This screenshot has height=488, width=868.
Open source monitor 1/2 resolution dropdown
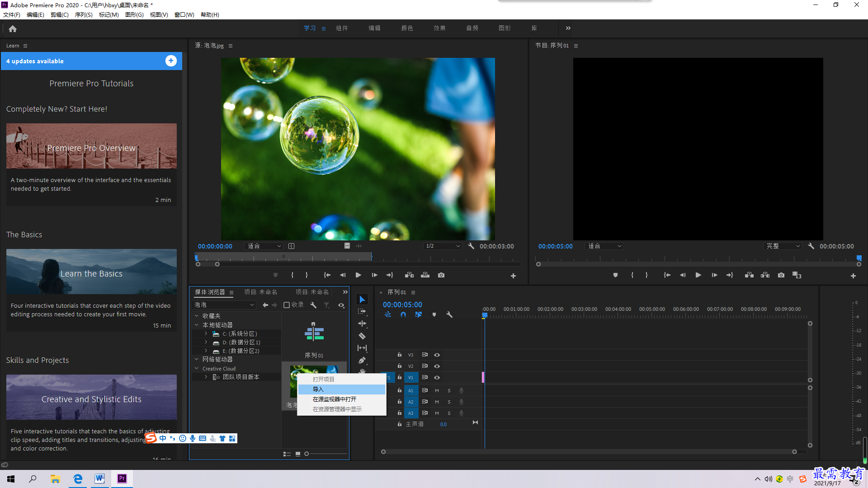click(443, 246)
